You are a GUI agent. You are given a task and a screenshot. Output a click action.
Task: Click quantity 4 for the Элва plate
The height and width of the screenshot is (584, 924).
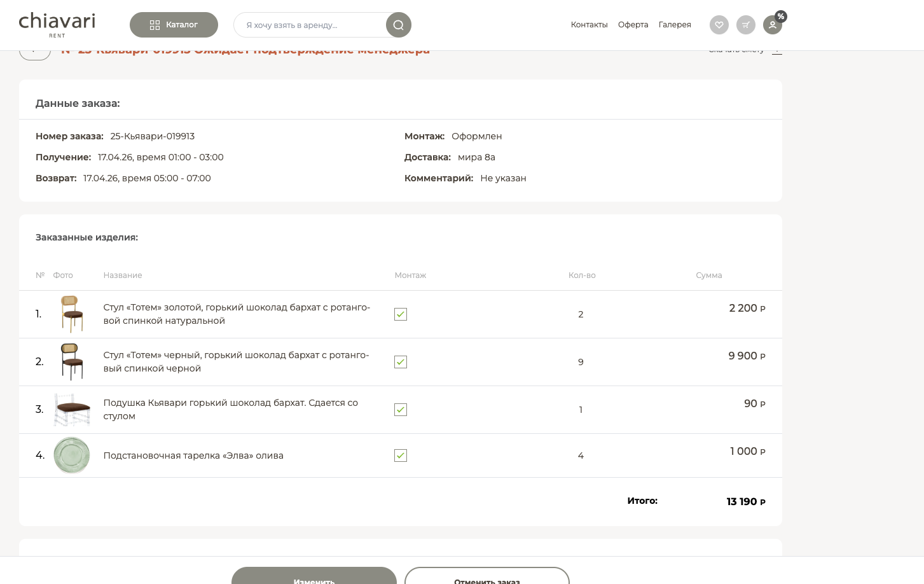[581, 455]
